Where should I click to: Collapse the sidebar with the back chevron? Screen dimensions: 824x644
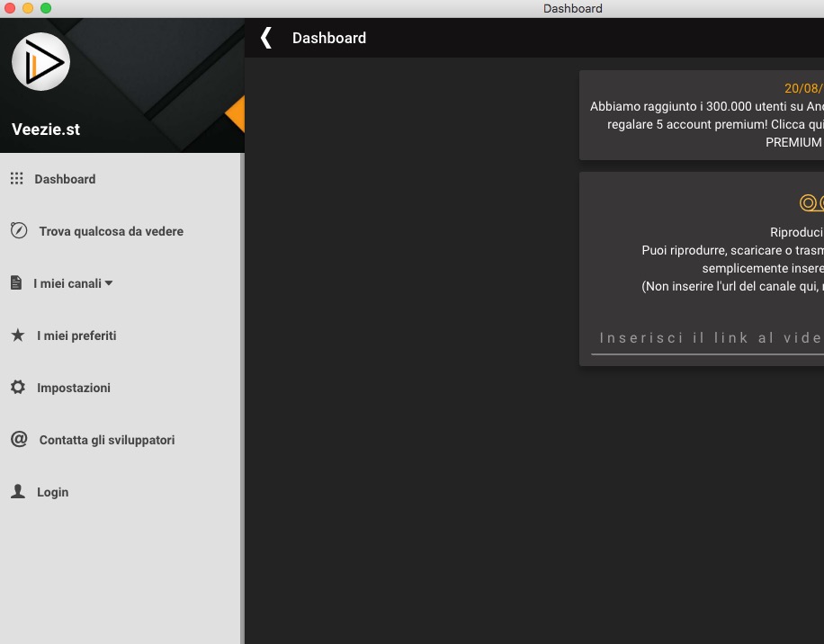(265, 38)
